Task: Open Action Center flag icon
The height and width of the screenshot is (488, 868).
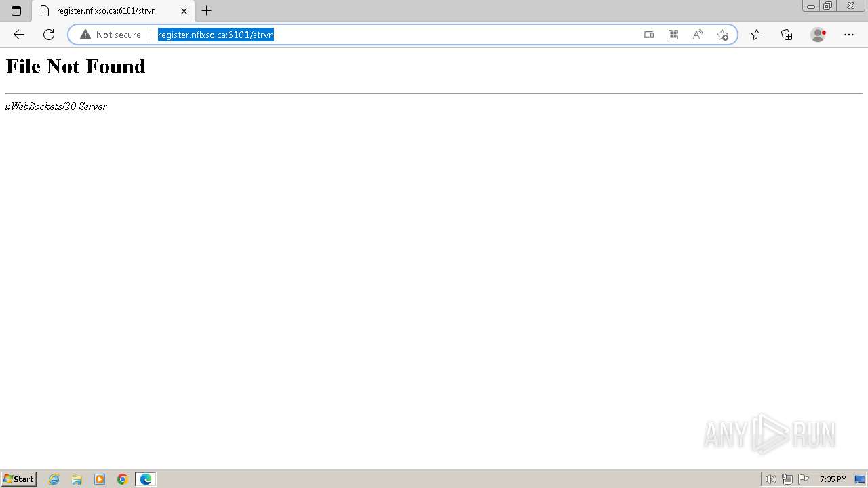Action: [x=804, y=479]
